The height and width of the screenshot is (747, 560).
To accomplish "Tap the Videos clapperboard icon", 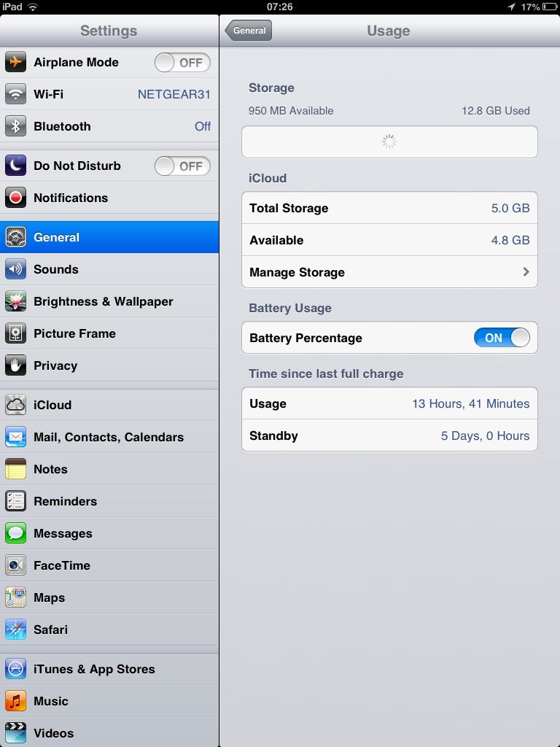I will click(15, 733).
